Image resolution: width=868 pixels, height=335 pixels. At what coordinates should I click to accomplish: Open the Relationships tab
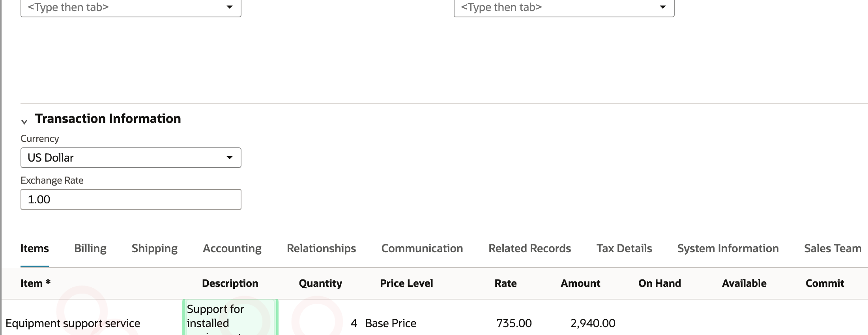[321, 248]
